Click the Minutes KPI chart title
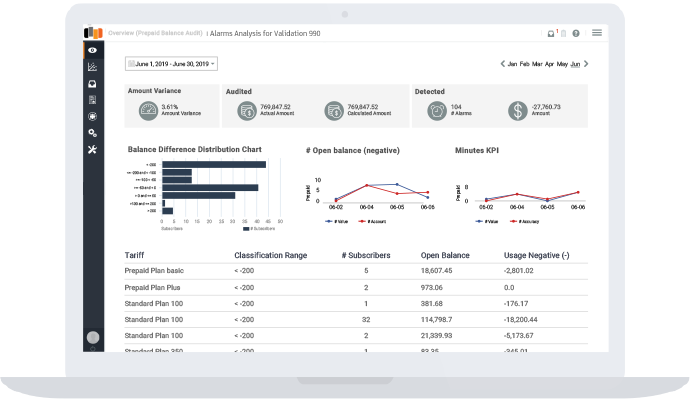This screenshot has width=690, height=400. tap(477, 150)
